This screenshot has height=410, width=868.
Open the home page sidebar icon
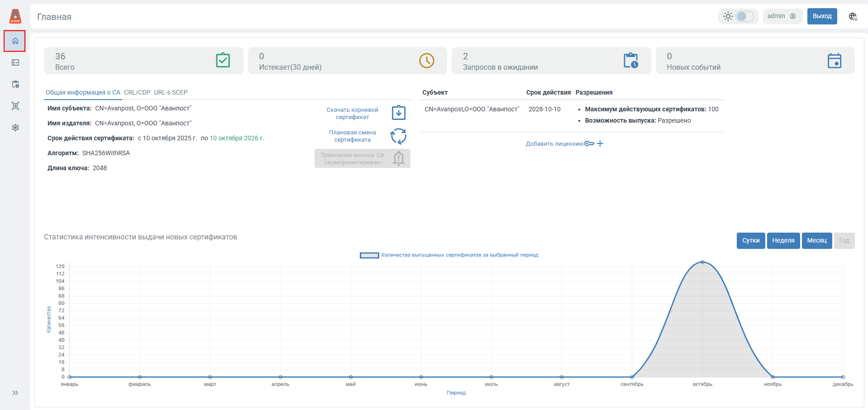15,41
